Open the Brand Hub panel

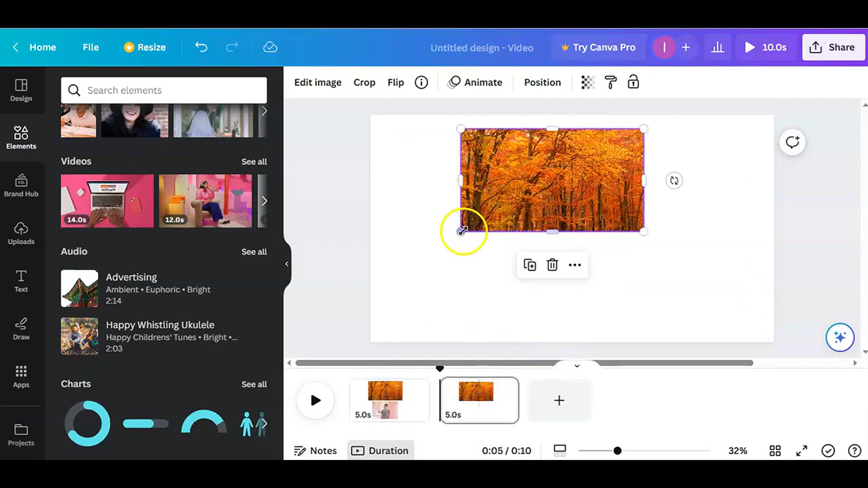[x=21, y=185]
